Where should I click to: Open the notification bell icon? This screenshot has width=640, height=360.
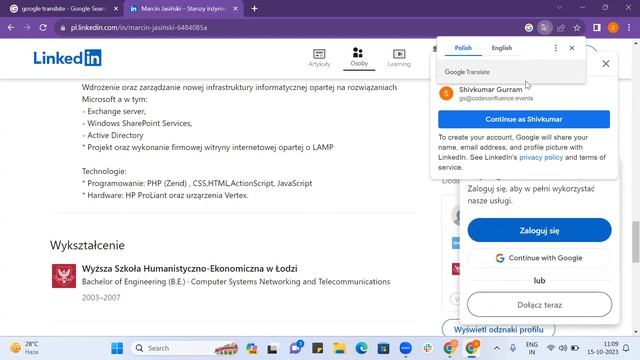click(626, 348)
